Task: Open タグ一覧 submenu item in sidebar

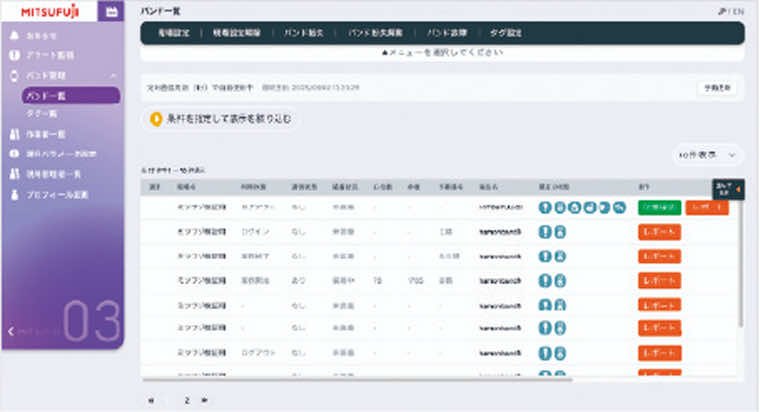Action: (x=42, y=113)
